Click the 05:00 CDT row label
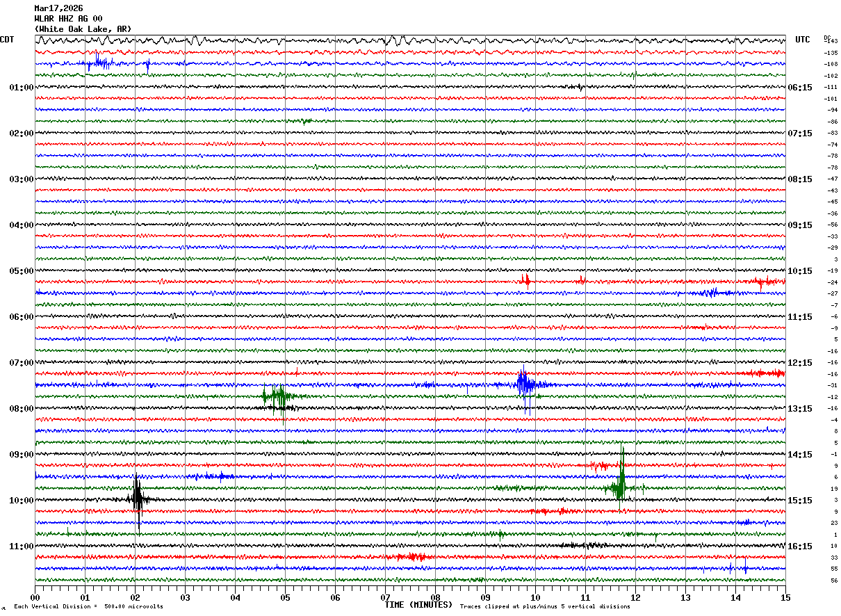The height and width of the screenshot is (616, 841). (x=21, y=271)
